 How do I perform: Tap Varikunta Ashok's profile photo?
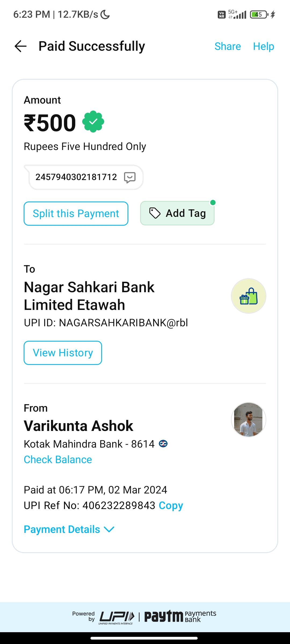tap(248, 420)
